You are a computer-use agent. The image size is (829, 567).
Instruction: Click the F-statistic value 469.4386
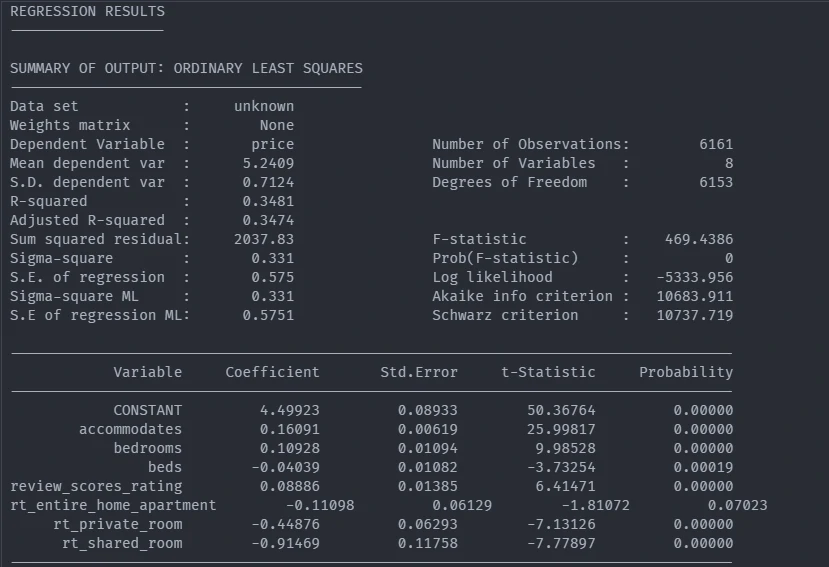coord(699,240)
